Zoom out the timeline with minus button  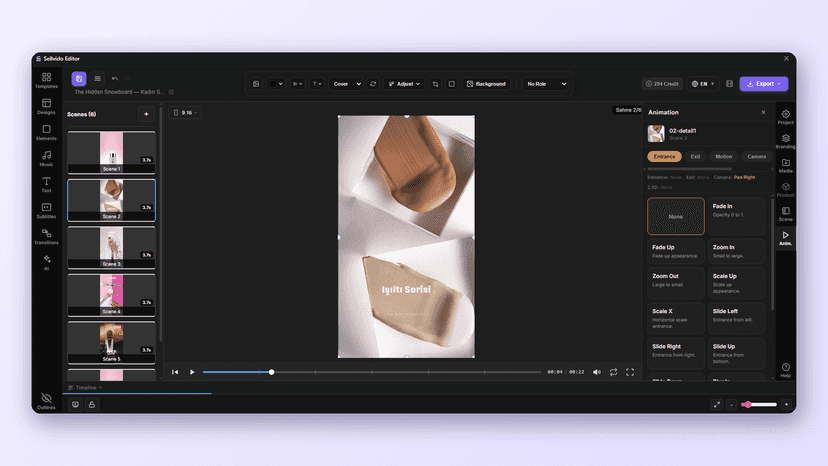[x=731, y=405]
